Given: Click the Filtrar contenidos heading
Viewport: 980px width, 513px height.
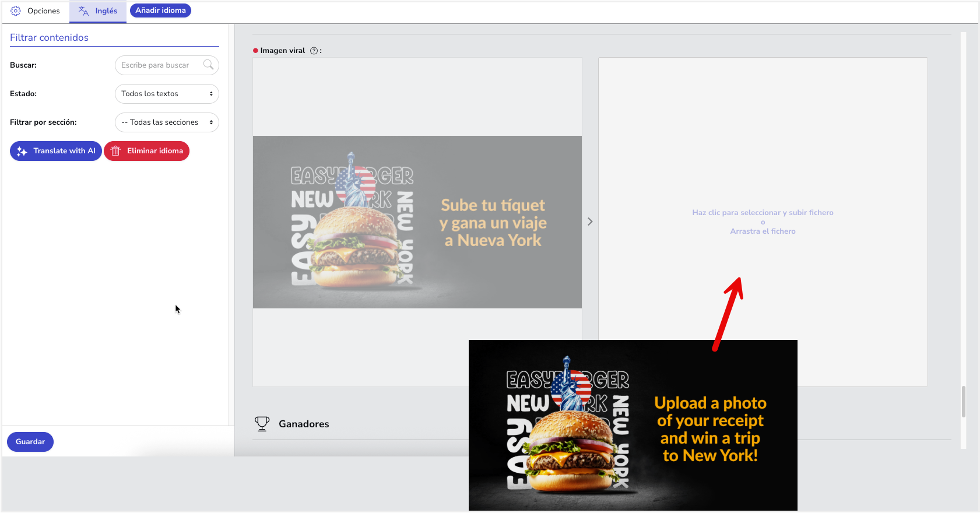Looking at the screenshot, I should point(49,37).
